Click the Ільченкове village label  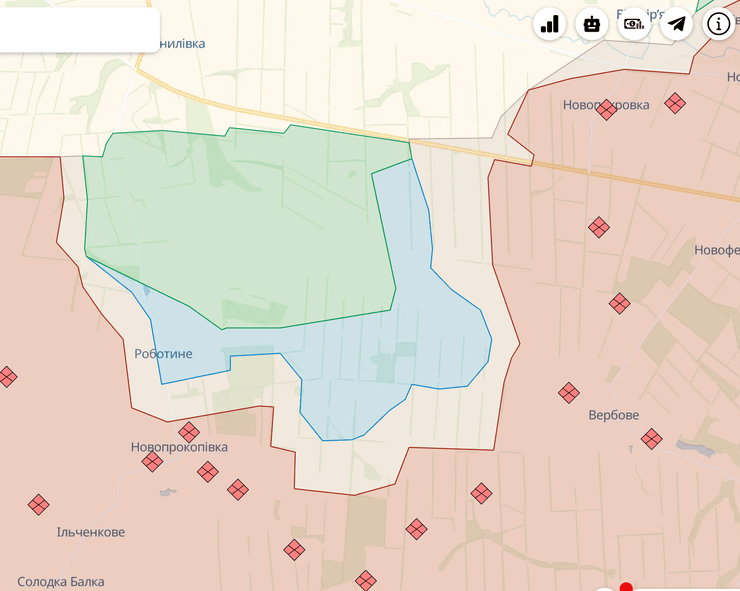pyautogui.click(x=91, y=532)
